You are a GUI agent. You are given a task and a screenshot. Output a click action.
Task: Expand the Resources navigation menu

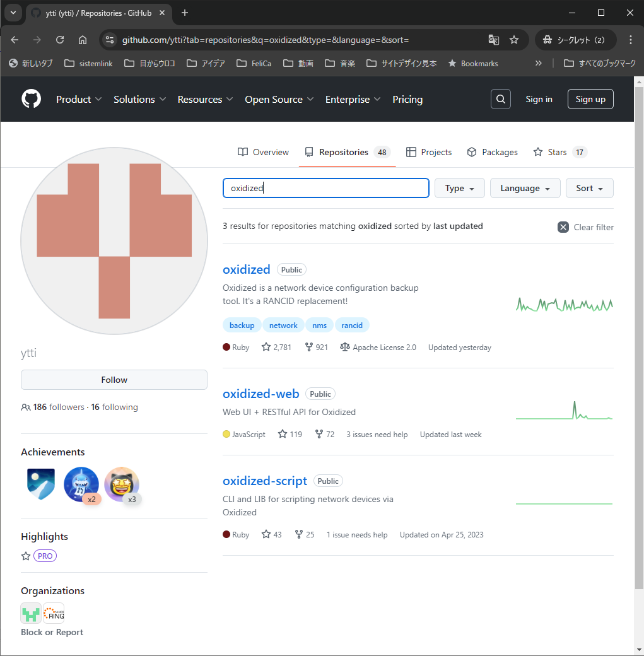click(x=205, y=99)
